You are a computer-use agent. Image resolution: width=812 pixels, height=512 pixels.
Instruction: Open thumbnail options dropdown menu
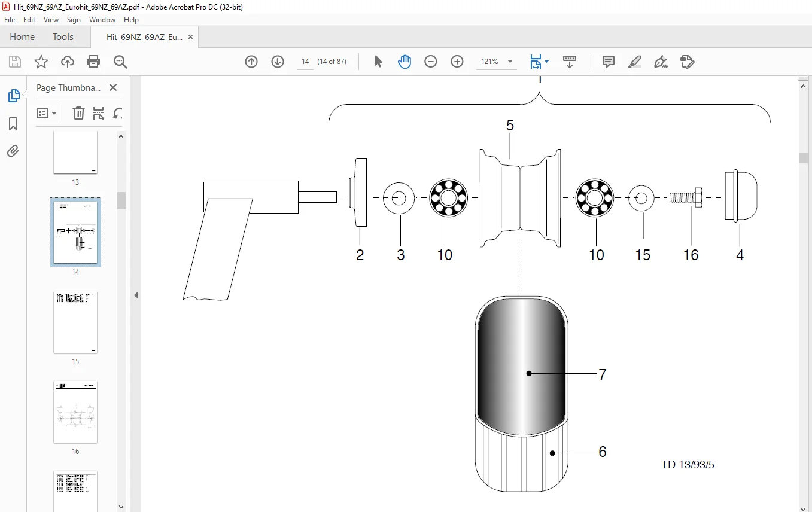(47, 113)
